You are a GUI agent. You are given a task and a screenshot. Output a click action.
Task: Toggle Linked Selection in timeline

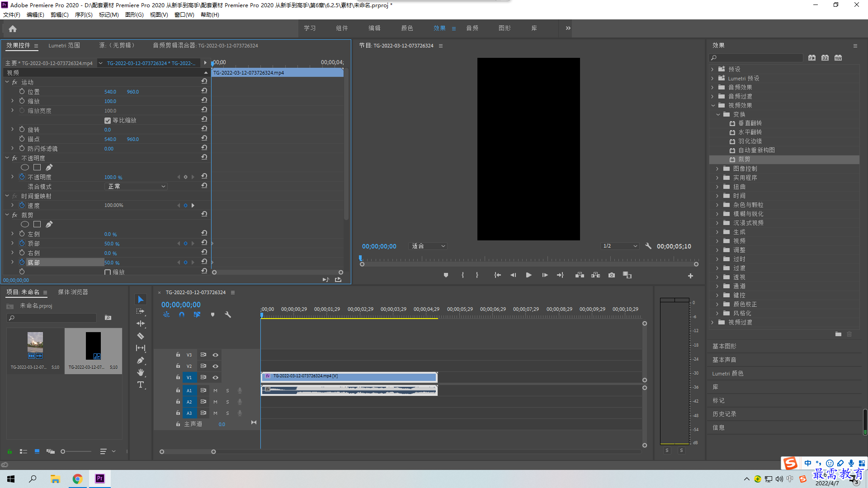(x=197, y=314)
